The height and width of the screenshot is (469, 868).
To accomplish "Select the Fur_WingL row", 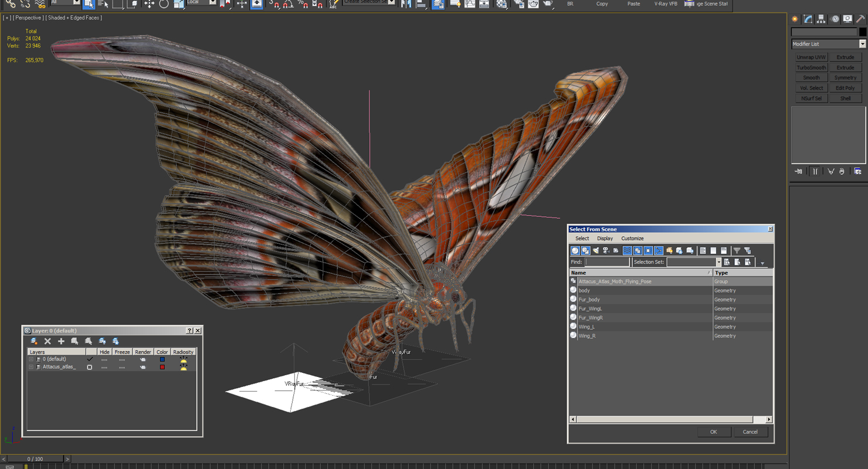I will click(671, 308).
